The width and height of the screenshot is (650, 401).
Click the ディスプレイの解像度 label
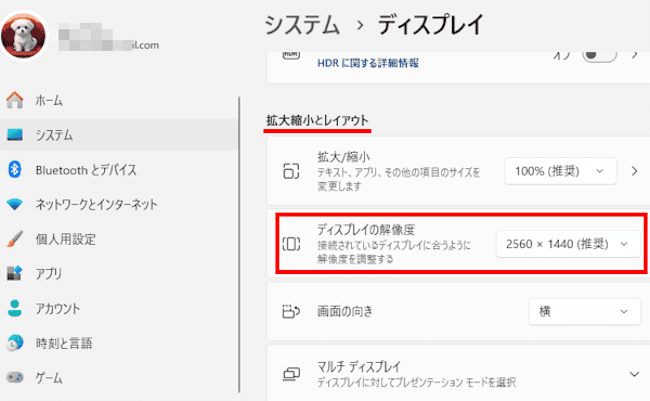point(366,229)
